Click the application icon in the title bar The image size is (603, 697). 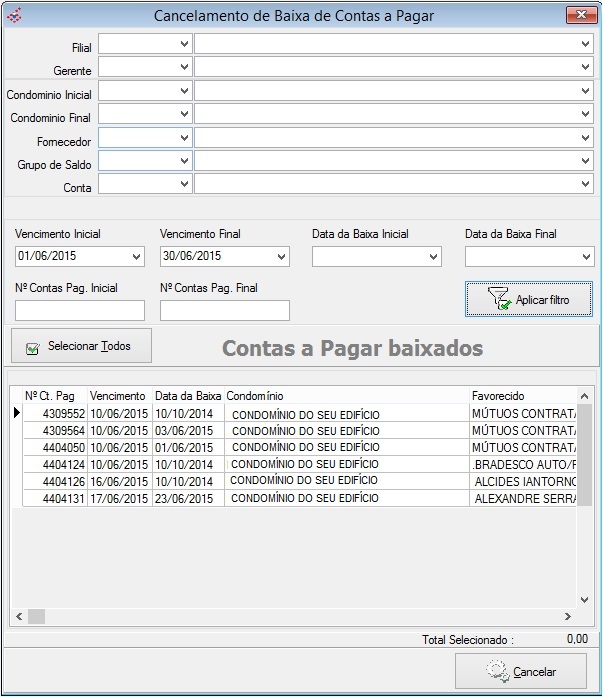coord(13,15)
